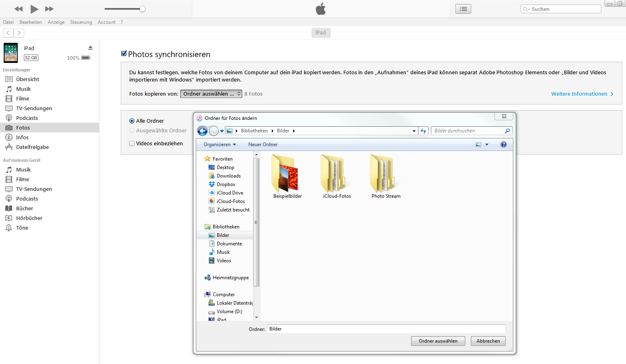Confirm with Ordner auswählen button
Image resolution: width=626 pixels, height=364 pixels.
point(438,341)
